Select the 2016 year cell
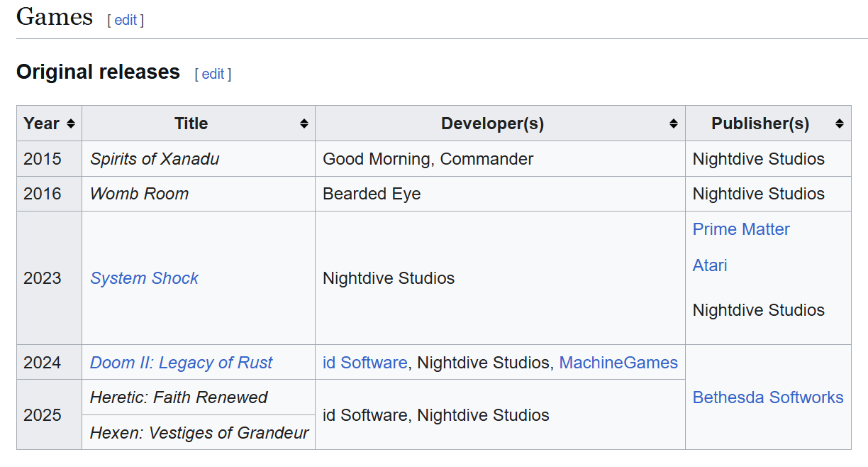868x467 pixels. [49, 194]
